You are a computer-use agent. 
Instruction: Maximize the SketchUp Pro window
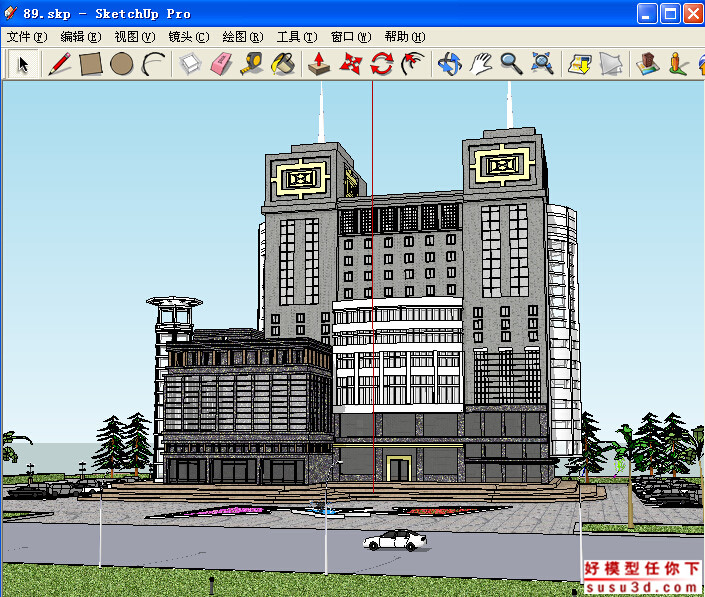tap(670, 13)
